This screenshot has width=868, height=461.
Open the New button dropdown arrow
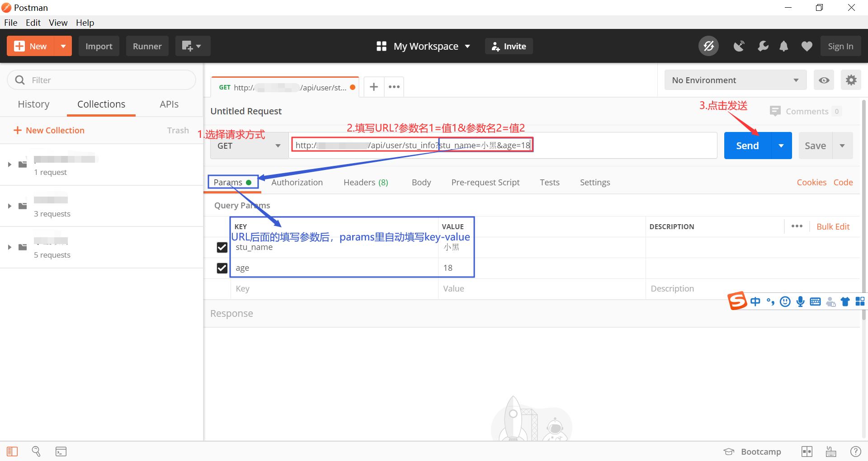[63, 46]
